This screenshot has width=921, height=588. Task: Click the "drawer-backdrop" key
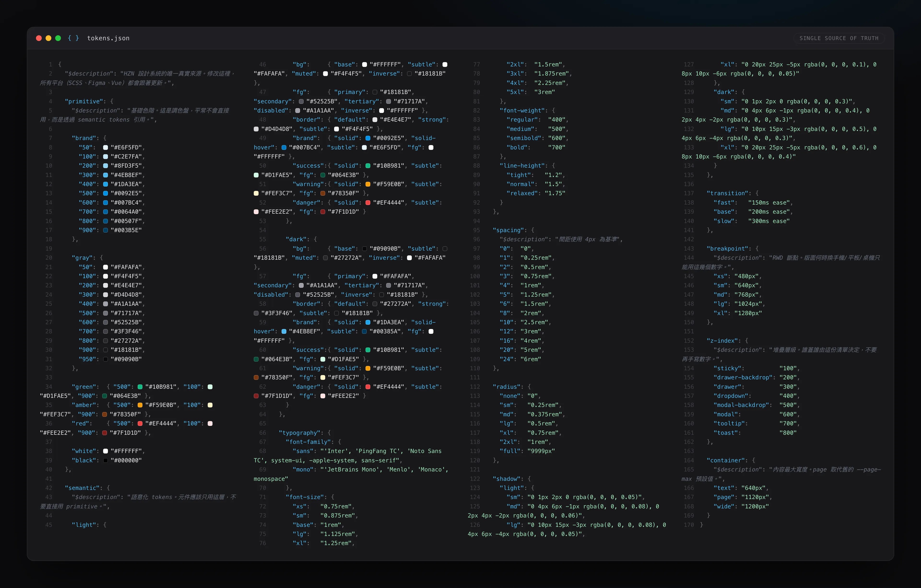pyautogui.click(x=743, y=377)
